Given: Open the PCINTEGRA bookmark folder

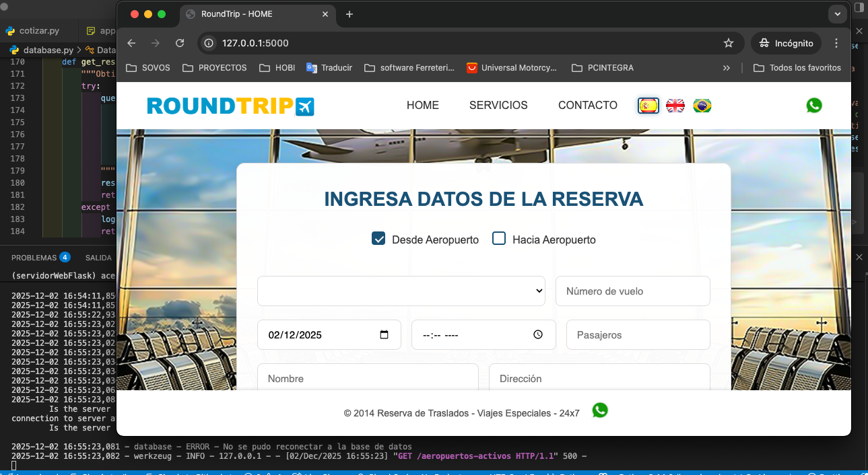Looking at the screenshot, I should 603,68.
